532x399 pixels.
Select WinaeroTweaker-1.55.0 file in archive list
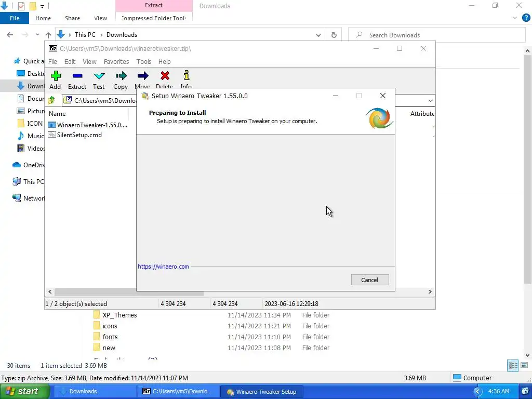(x=88, y=125)
